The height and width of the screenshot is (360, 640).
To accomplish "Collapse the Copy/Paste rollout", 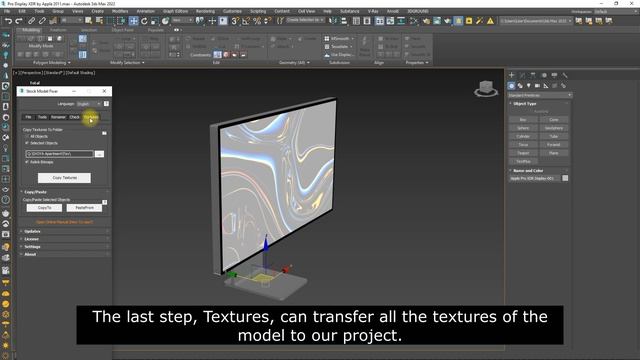I will [x=64, y=192].
